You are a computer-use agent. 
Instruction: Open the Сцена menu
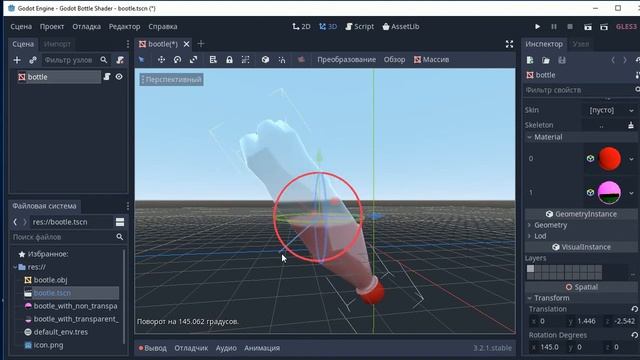pyautogui.click(x=21, y=27)
